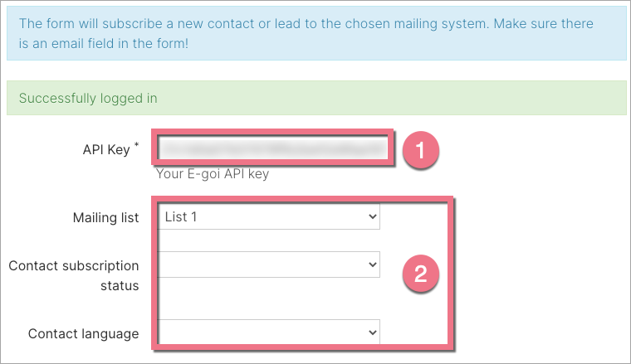631x364 pixels.
Task: Click the Contact subscription status label
Action: point(74,274)
